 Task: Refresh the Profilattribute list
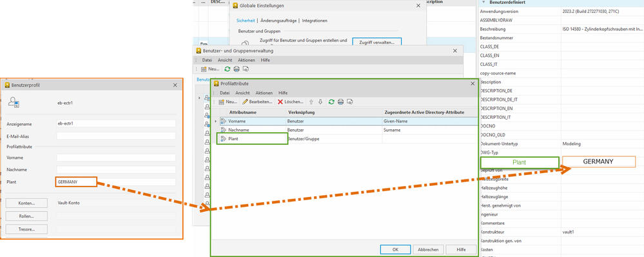331,101
